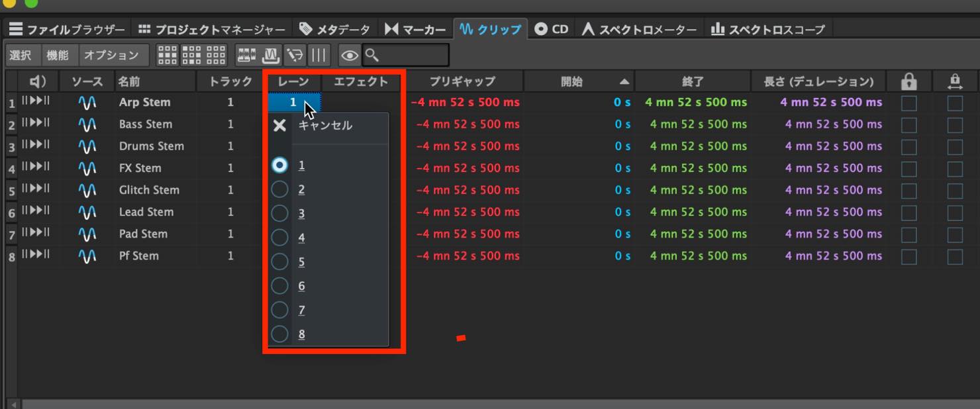The width and height of the screenshot is (980, 409).
Task: Click the source waveform icon for Glitch Stem
Action: [87, 190]
